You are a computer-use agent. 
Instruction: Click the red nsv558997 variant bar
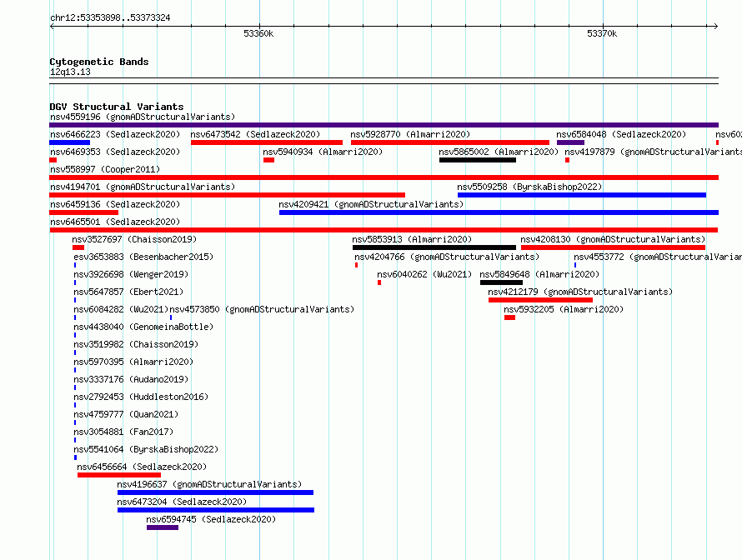(x=384, y=177)
